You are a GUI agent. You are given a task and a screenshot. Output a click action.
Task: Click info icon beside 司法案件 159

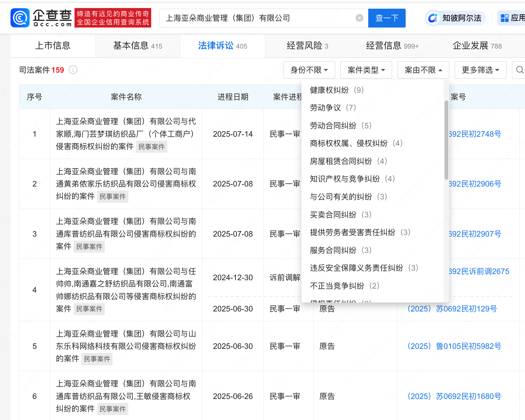(73, 70)
